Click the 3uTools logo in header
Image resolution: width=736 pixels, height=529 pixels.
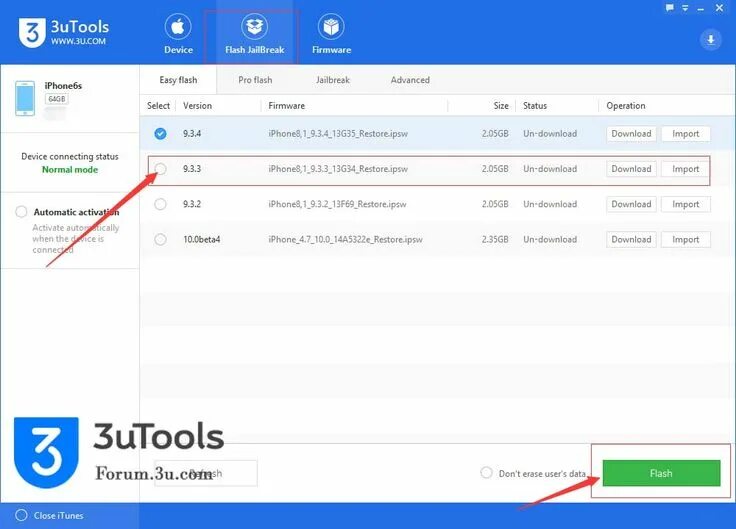pyautogui.click(x=32, y=32)
